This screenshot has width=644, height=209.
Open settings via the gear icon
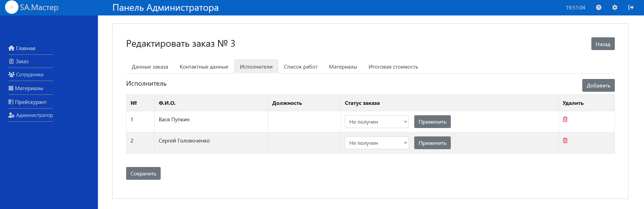[x=615, y=7]
